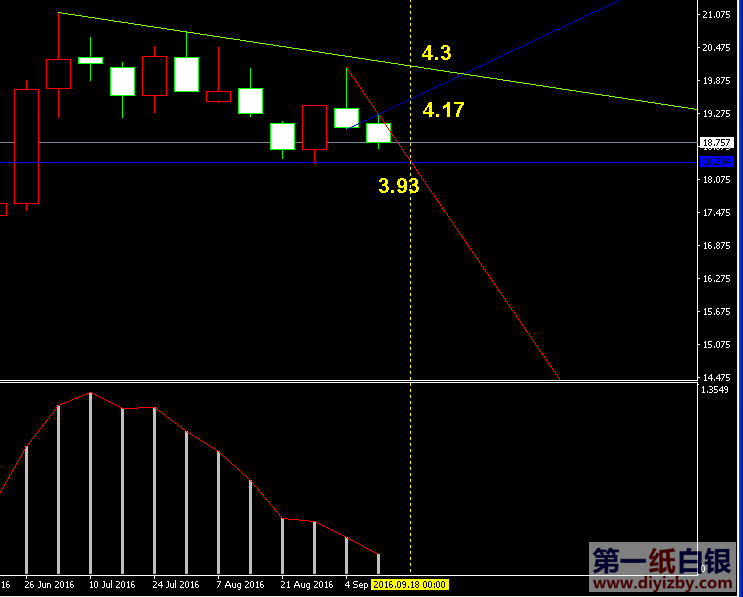Select the yellow dashed vertical line

(x=410, y=300)
